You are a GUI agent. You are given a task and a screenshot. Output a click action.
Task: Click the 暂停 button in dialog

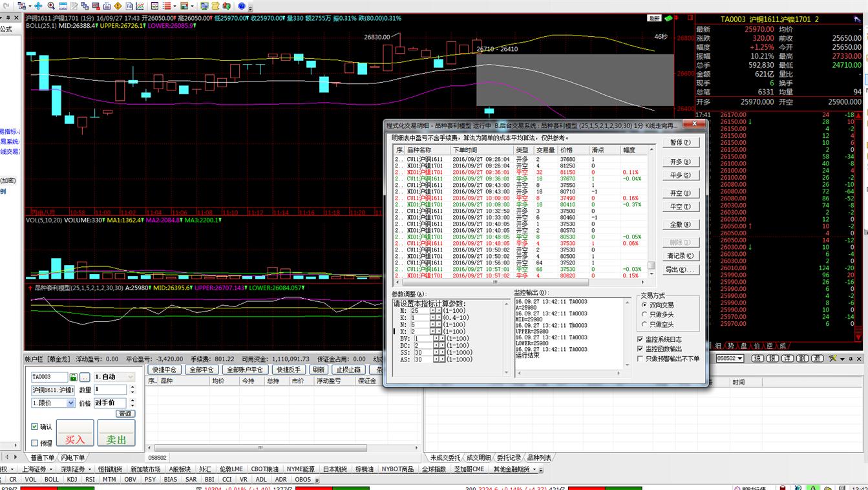click(x=681, y=142)
